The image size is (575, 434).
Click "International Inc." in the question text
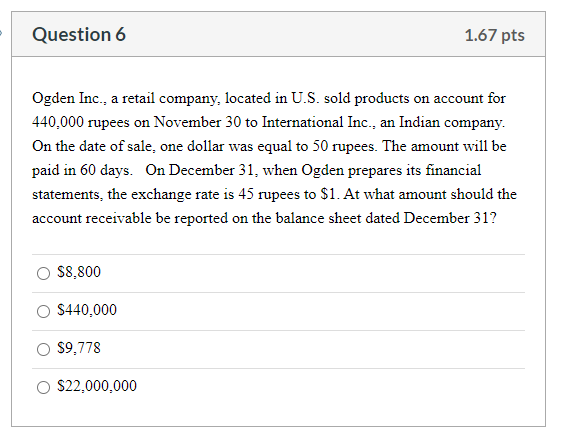click(319, 122)
